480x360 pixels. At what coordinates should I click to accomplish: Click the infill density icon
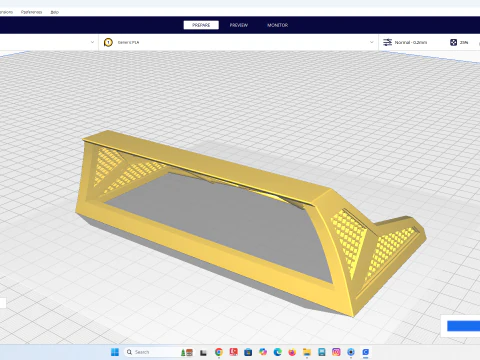pyautogui.click(x=453, y=42)
